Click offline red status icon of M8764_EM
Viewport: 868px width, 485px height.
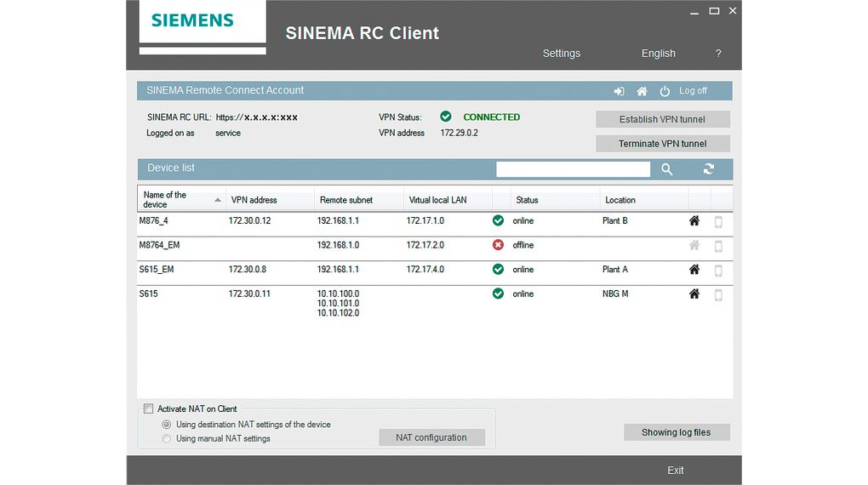(498, 245)
